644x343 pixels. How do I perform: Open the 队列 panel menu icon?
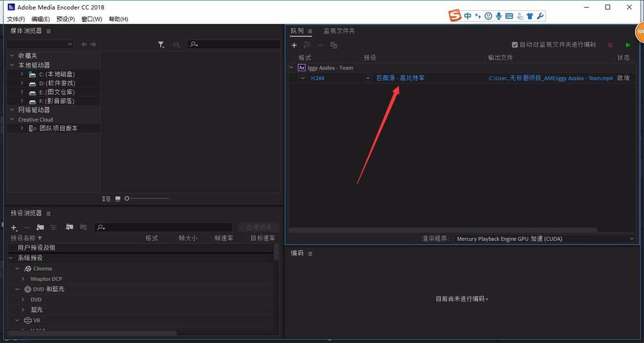click(310, 31)
